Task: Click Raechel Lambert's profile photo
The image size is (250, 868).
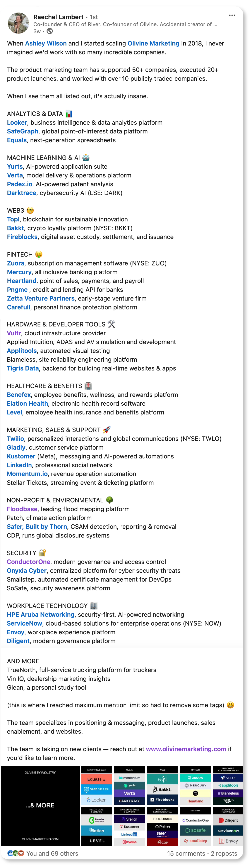Action: (18, 23)
